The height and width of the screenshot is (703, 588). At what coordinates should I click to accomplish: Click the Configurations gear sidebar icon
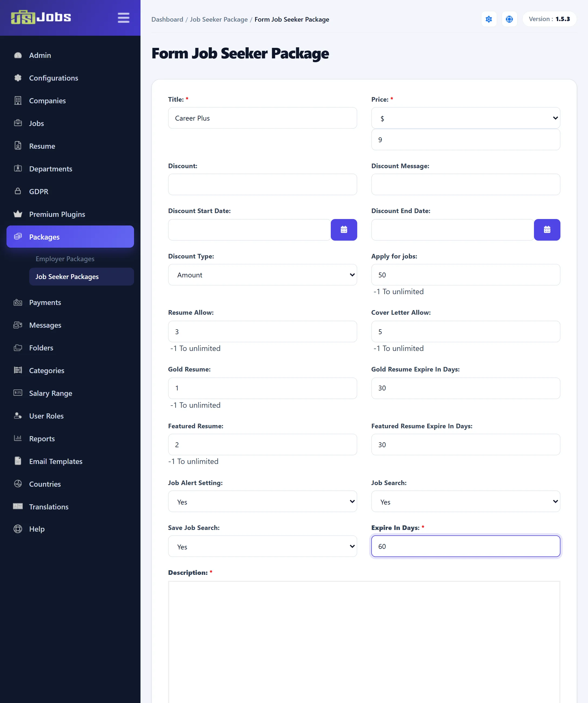point(18,78)
